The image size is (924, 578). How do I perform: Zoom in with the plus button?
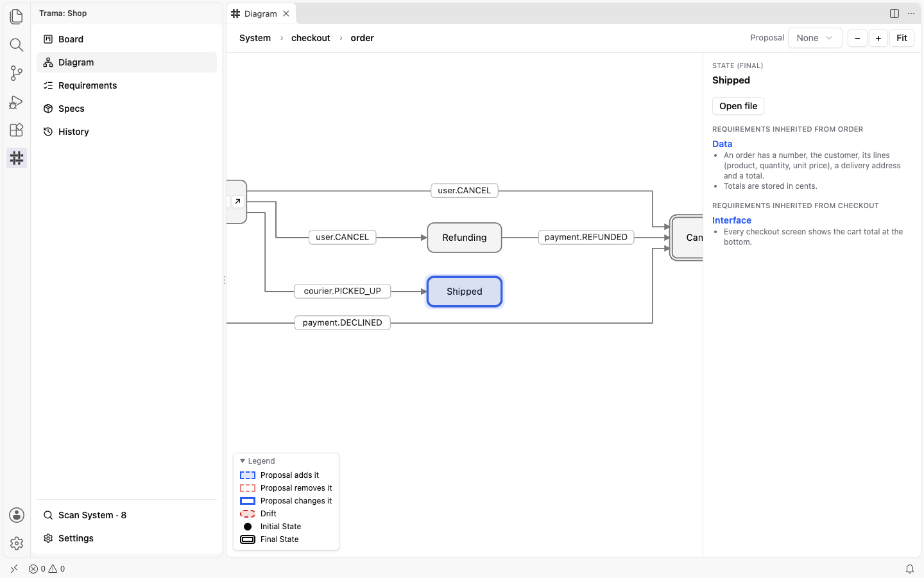[x=878, y=38]
